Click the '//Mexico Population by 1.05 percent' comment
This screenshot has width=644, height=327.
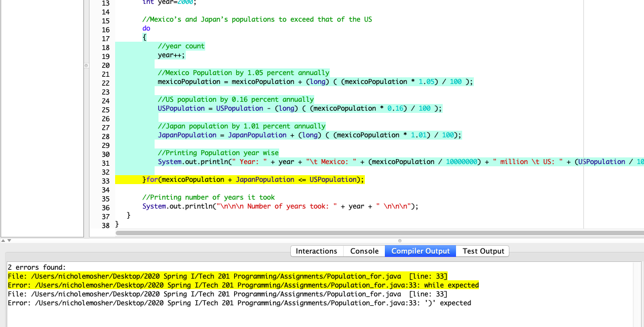click(244, 73)
